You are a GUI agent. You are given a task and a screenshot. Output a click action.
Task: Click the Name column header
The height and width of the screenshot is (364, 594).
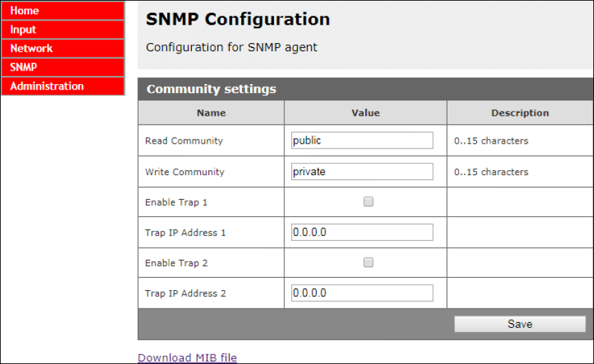pyautogui.click(x=211, y=113)
